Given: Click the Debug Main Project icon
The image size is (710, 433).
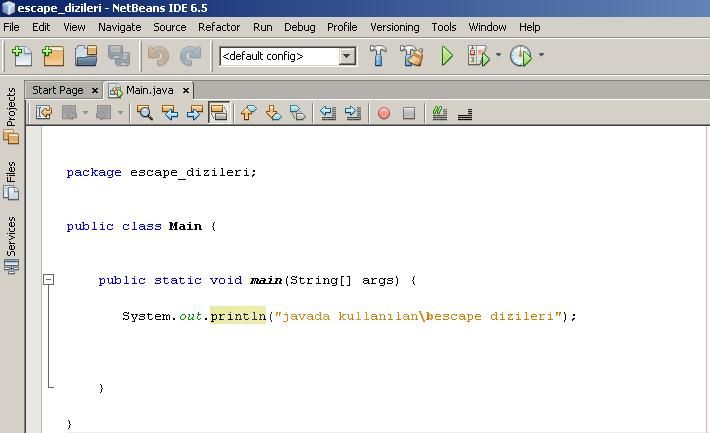Looking at the screenshot, I should [478, 56].
